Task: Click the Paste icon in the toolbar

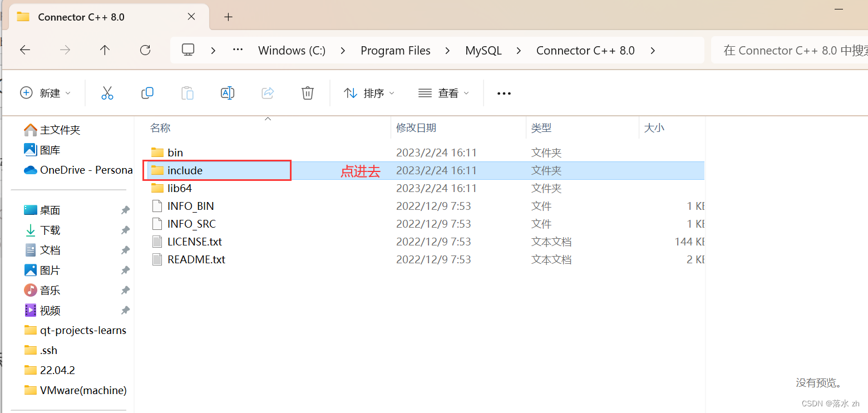Action: click(x=187, y=92)
